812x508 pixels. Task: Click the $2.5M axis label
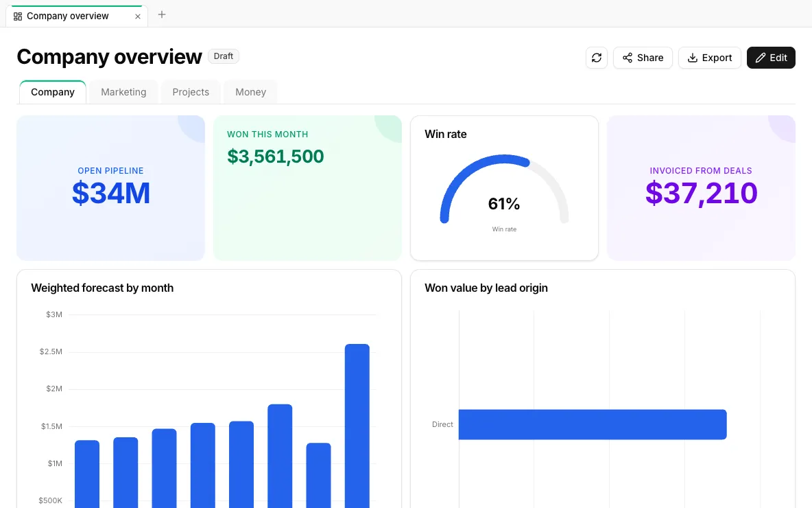point(51,351)
